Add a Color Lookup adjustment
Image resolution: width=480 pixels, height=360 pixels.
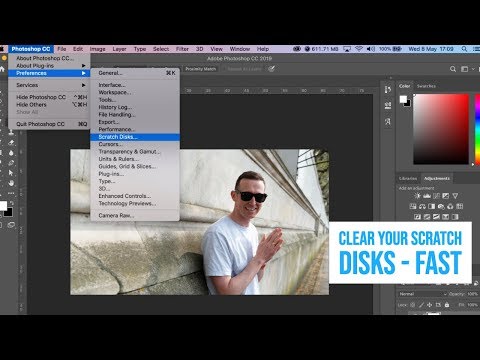[460, 206]
